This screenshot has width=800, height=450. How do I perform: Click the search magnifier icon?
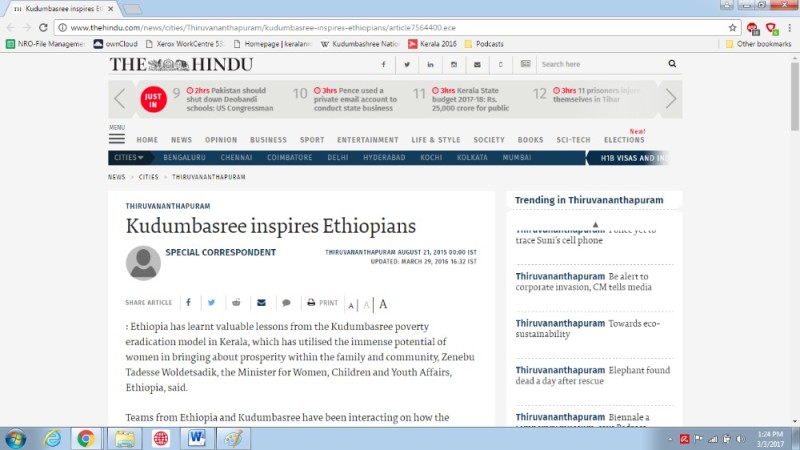pyautogui.click(x=672, y=64)
